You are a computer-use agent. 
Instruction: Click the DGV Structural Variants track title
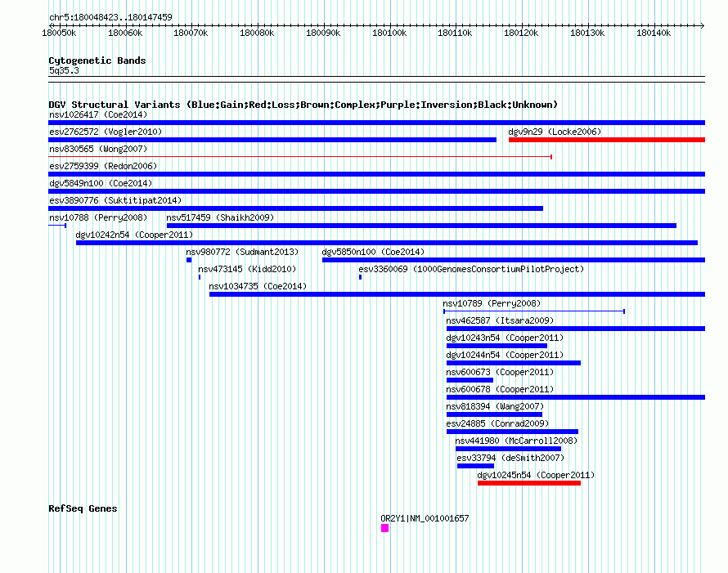(x=303, y=105)
